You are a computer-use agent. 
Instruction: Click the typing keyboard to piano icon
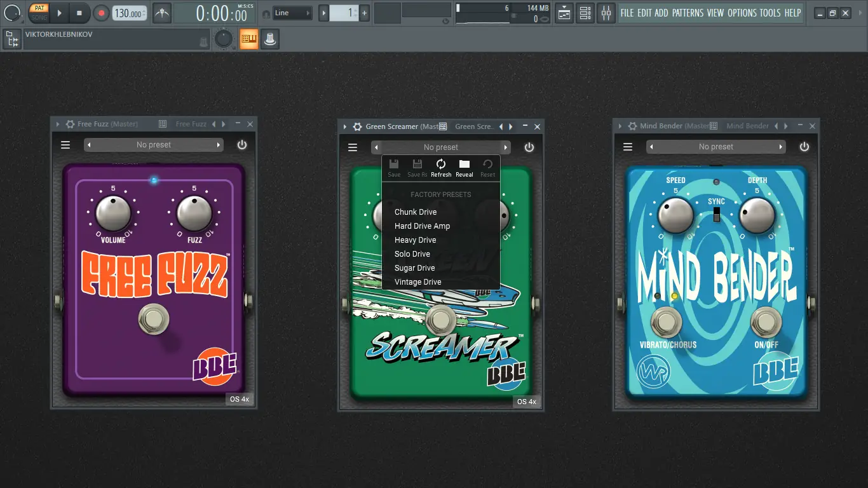pyautogui.click(x=248, y=39)
